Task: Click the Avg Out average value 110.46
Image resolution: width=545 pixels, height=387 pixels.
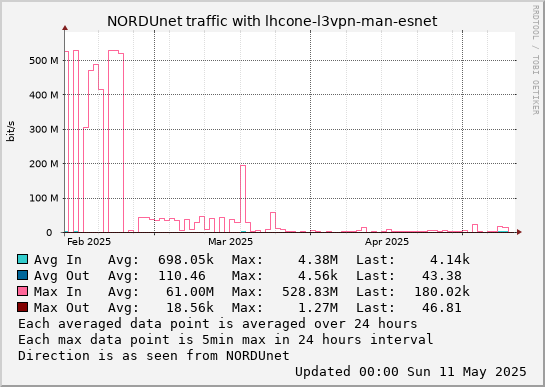Action: click(x=182, y=276)
